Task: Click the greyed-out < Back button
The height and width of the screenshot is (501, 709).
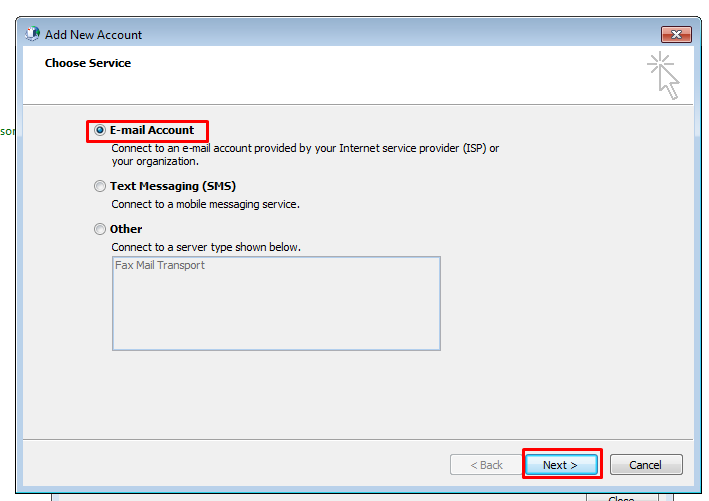Action: click(485, 465)
